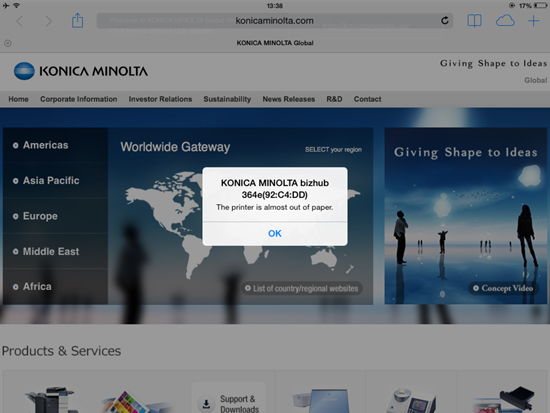
Task: Close the KONICA MINOLTA Global tab
Action: (8, 43)
